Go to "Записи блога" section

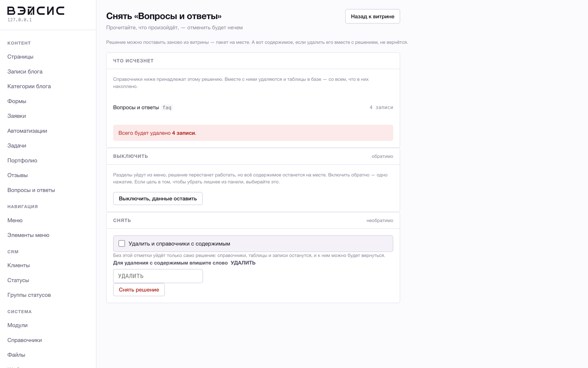coord(25,72)
